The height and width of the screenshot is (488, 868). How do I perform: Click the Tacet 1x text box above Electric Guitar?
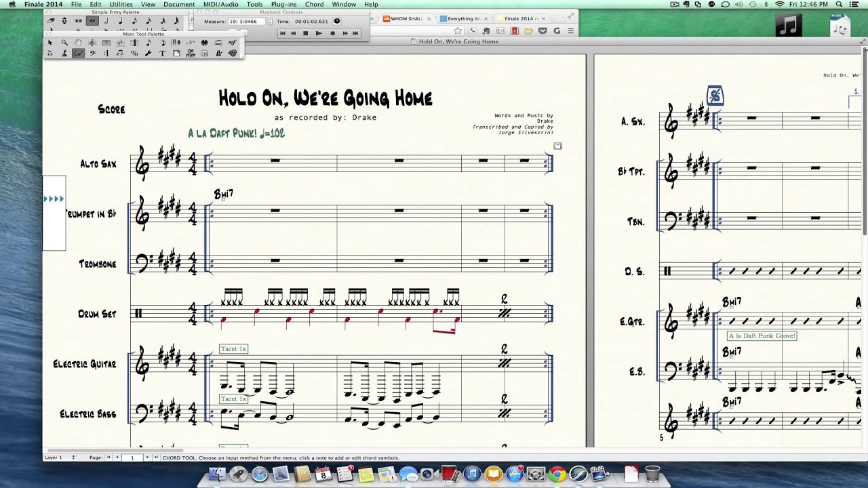point(233,349)
